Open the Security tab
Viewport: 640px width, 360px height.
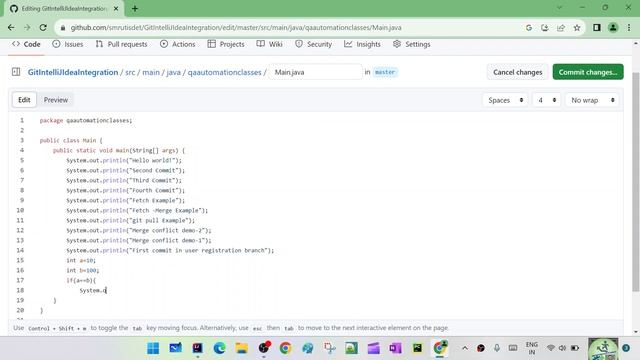[x=313, y=44]
